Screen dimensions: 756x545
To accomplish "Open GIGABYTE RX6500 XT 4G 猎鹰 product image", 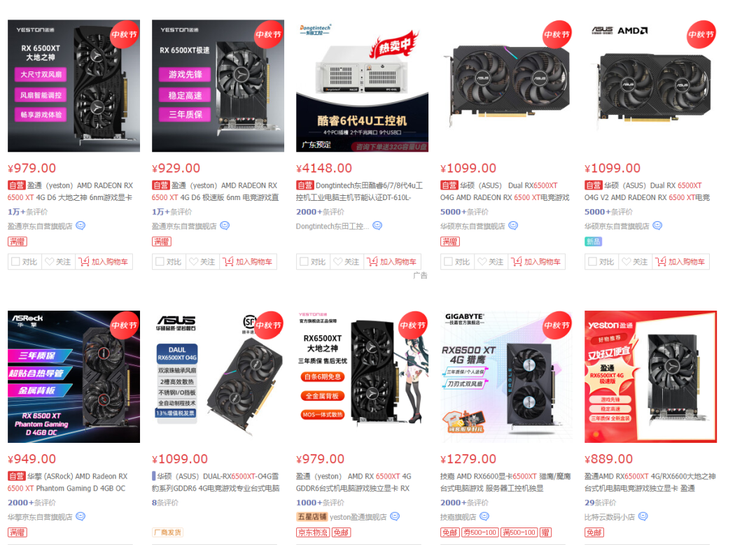I will 506,376.
